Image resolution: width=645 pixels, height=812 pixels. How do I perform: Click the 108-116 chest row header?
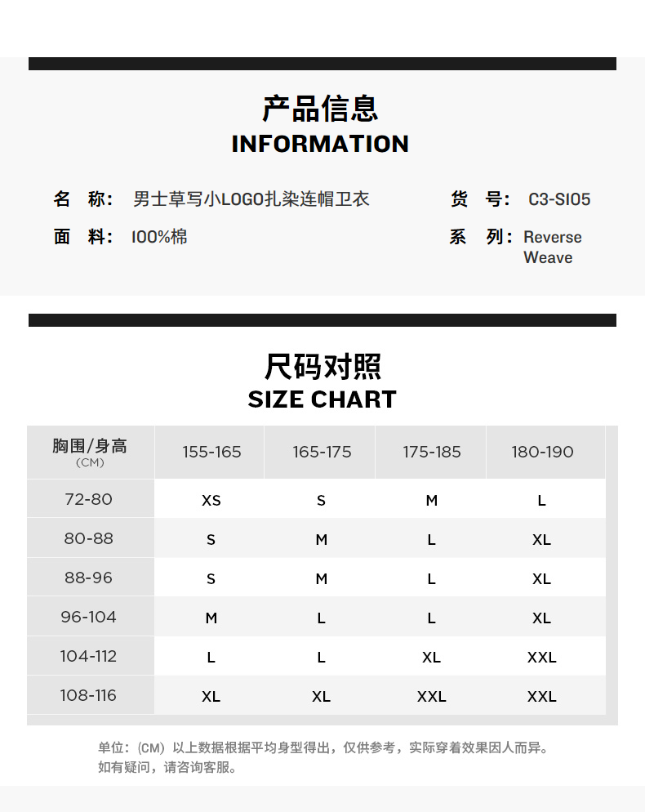click(x=88, y=695)
